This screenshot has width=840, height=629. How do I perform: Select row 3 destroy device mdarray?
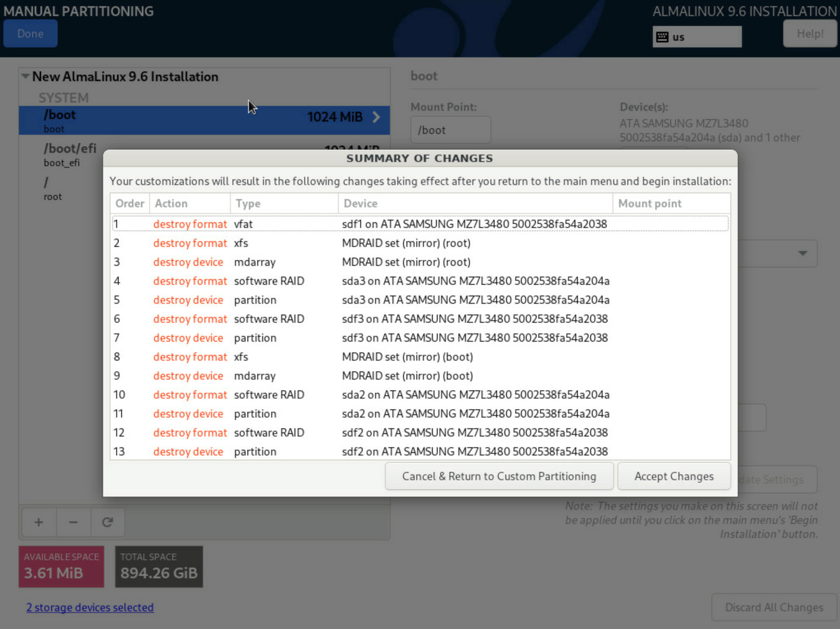(420, 262)
